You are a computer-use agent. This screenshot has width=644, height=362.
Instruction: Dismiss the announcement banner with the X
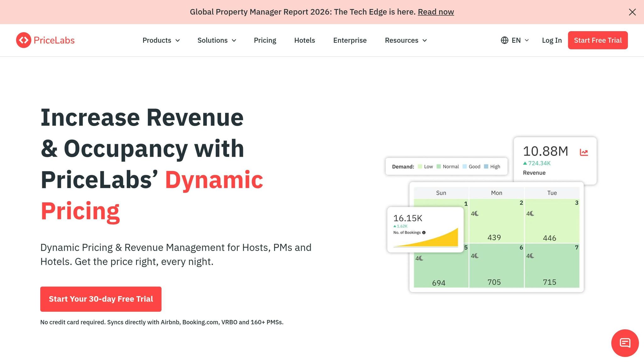coord(632,12)
